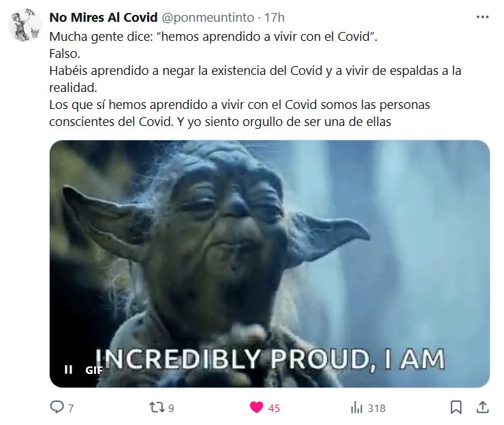Image resolution: width=504 pixels, height=425 pixels.
Task: Open the three-dot more options menu
Action: click(x=482, y=17)
